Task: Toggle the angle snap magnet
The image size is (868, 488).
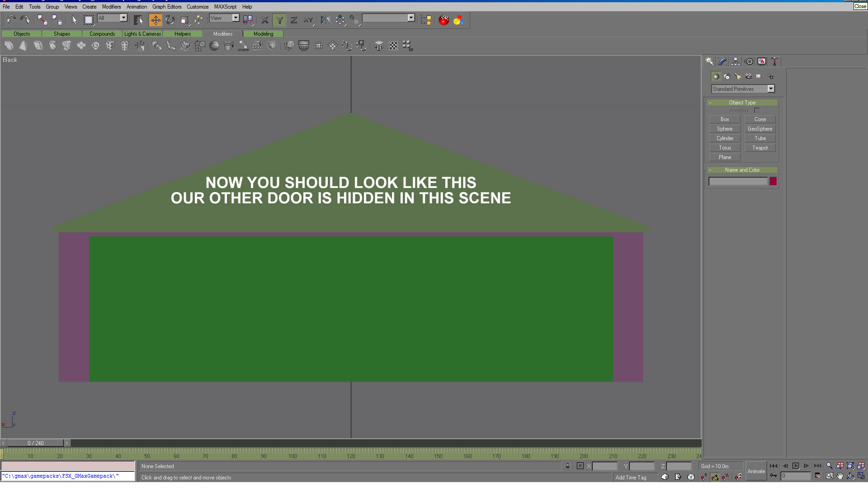Action: tap(715, 477)
